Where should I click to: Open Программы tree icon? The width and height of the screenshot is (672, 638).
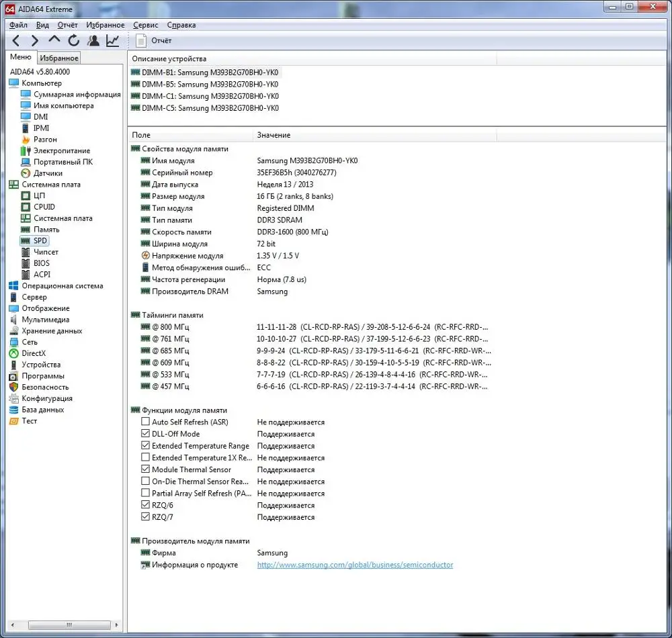(13, 376)
